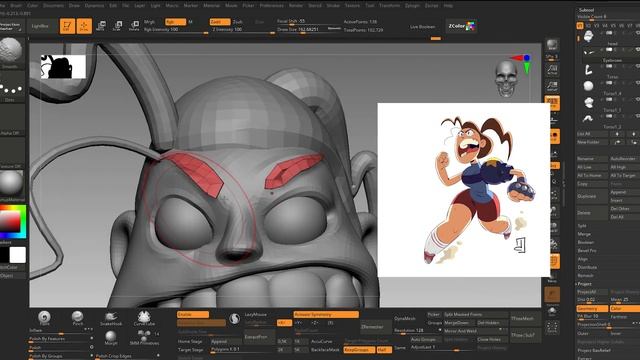Select the Pinch brush
Viewport: 640px width, 360px height.
pos(78,318)
